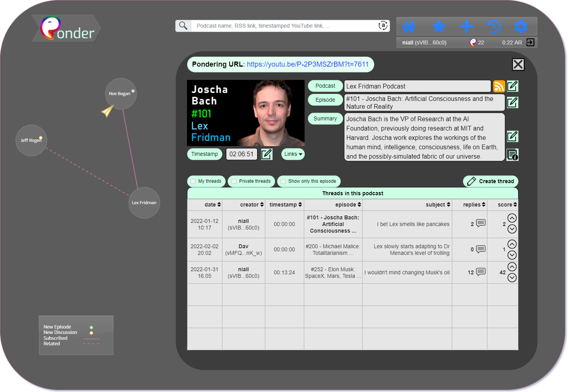Open favorites with the star icon
The image size is (568, 392).
[x=439, y=26]
